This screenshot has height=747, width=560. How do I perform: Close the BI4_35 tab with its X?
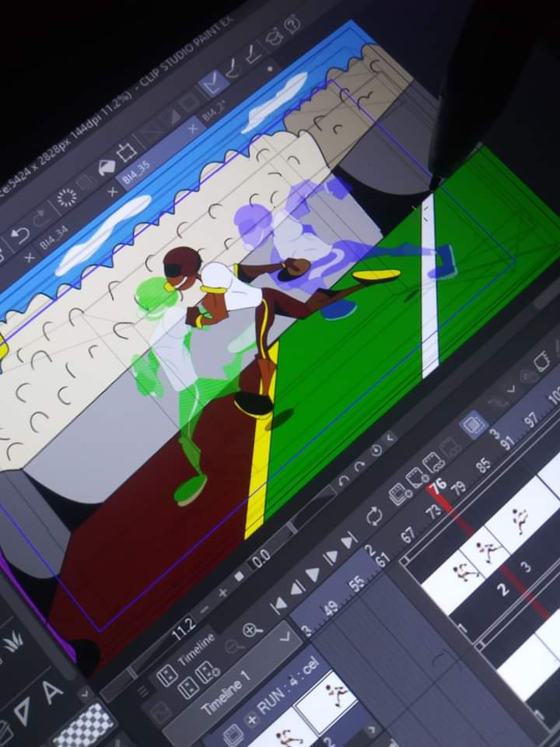click(x=193, y=128)
